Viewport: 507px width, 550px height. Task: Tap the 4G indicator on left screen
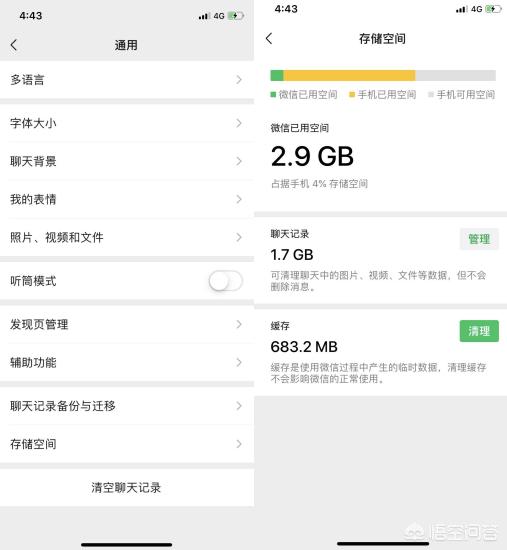pos(219,16)
